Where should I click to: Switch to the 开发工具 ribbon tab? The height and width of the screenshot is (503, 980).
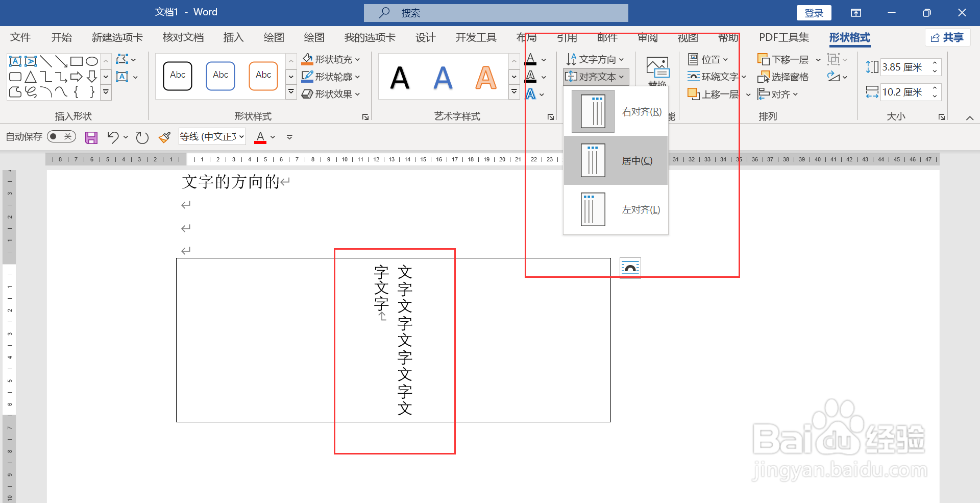coord(475,37)
